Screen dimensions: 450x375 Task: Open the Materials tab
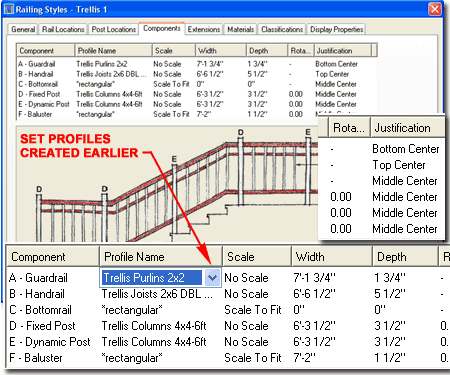coord(240,29)
